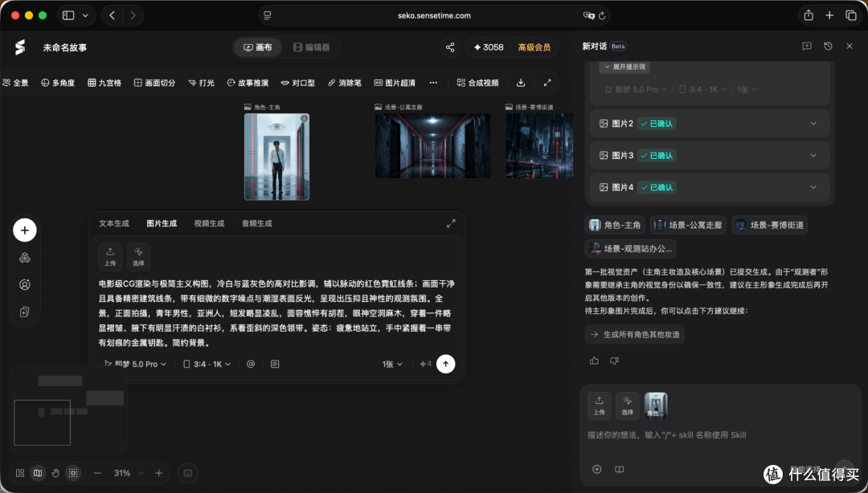This screenshot has height=493, width=868.
Task: Select the 对口型 lip-sync tool
Action: click(x=298, y=83)
